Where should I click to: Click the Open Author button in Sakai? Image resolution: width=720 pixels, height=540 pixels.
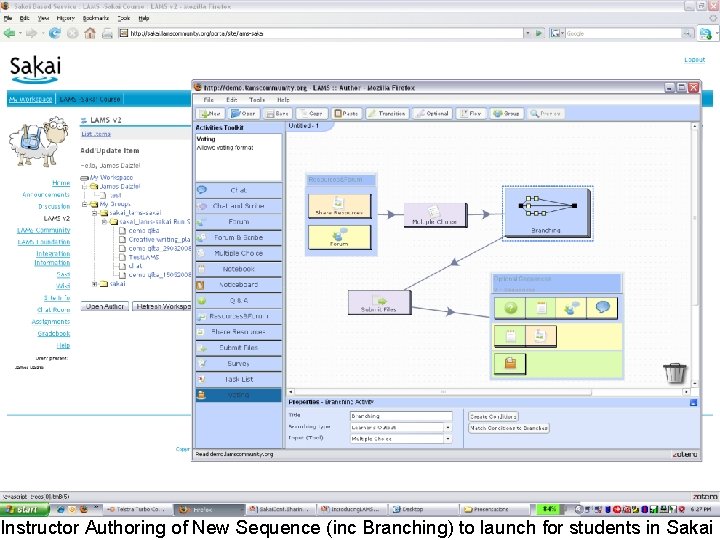pos(105,306)
